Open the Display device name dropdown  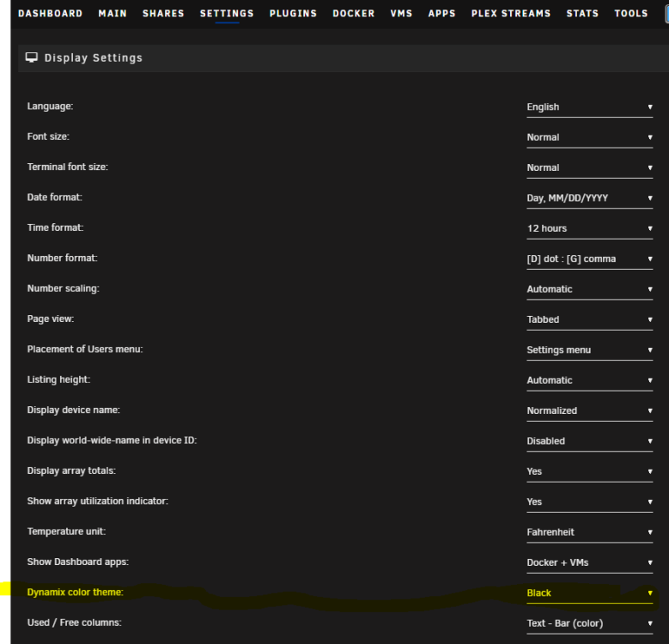tap(590, 411)
